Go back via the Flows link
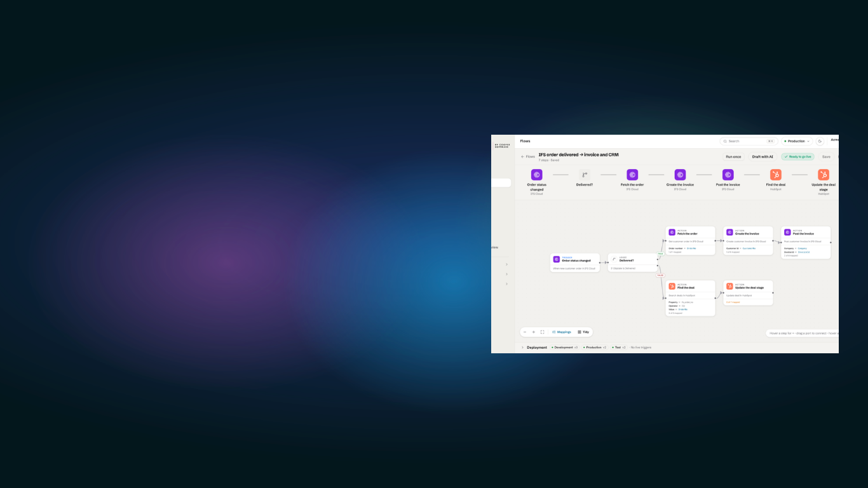Viewport: 868px width, 488px height. [528, 156]
